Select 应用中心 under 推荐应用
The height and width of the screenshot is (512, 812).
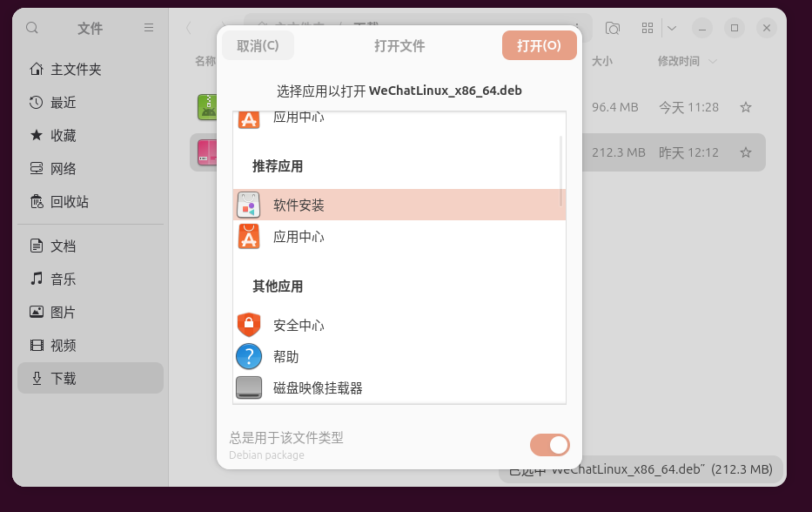tap(399, 237)
